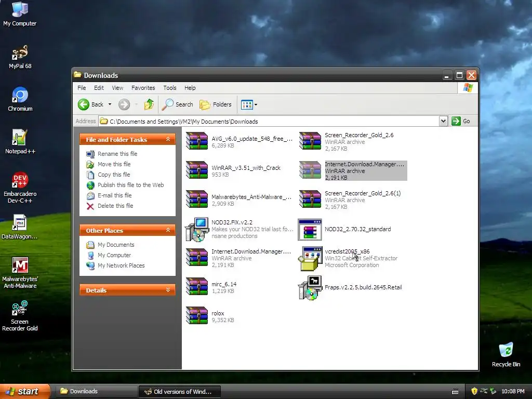The width and height of the screenshot is (532, 399).
Task: Select the unhighlighted Internet.Download.Manager archive icon
Action: 197,258
